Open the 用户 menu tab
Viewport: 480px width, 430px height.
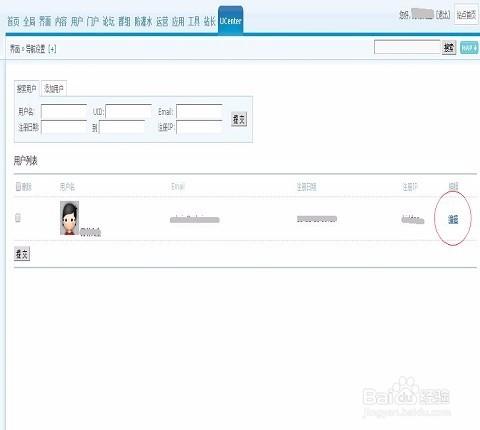(77, 22)
